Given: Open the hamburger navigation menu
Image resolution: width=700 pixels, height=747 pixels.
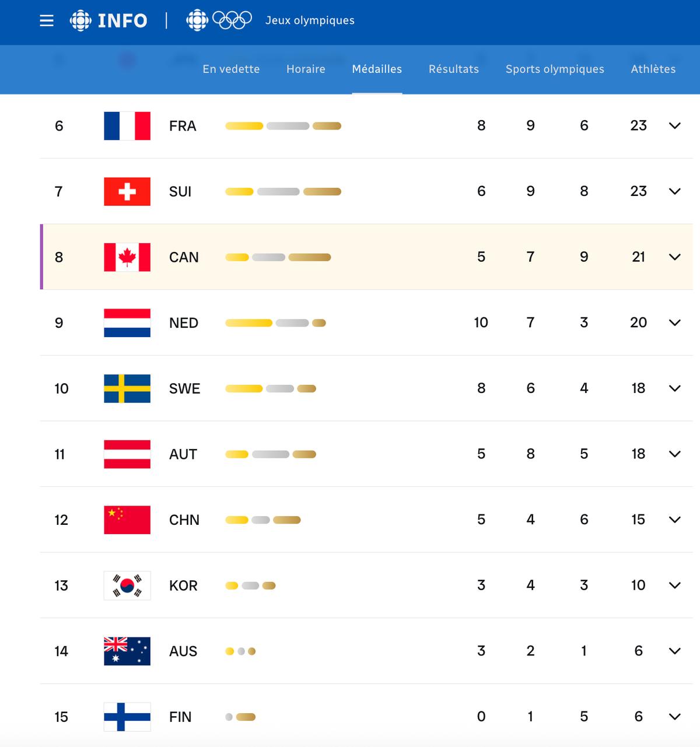Looking at the screenshot, I should 45,21.
